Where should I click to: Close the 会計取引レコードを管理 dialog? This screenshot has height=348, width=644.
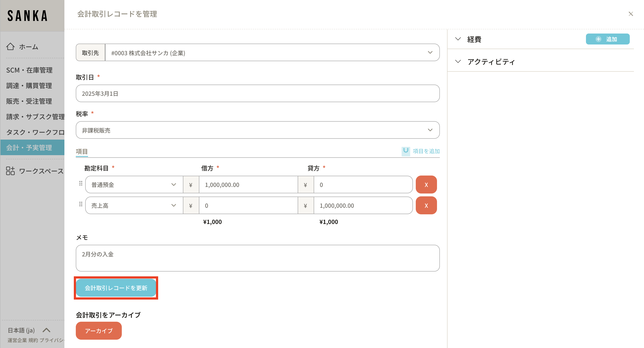pyautogui.click(x=630, y=14)
